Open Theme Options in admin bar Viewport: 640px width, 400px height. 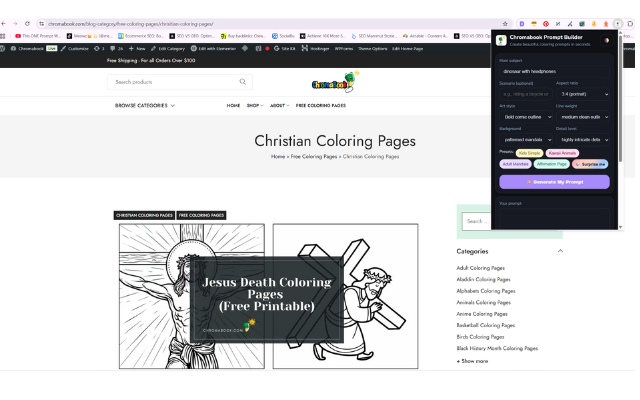pos(373,48)
